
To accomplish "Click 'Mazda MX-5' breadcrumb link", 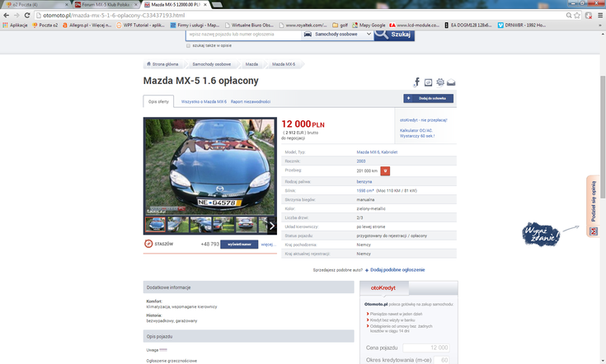I will 284,64.
